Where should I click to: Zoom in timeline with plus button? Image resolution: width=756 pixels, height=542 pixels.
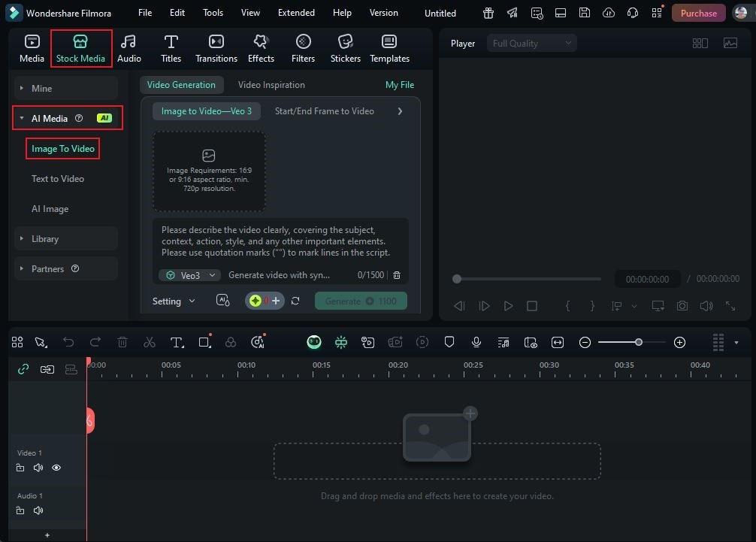(679, 342)
